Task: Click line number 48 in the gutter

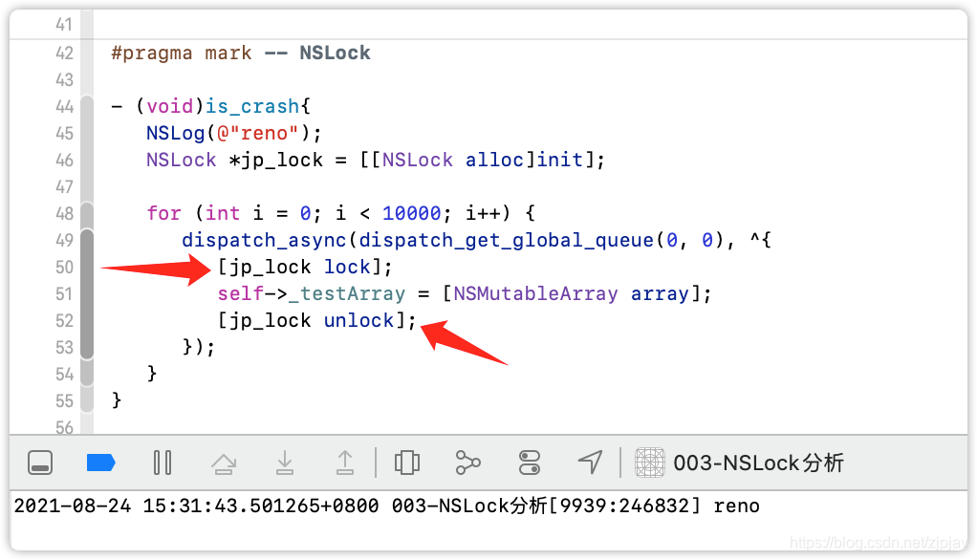Action: pos(64,214)
